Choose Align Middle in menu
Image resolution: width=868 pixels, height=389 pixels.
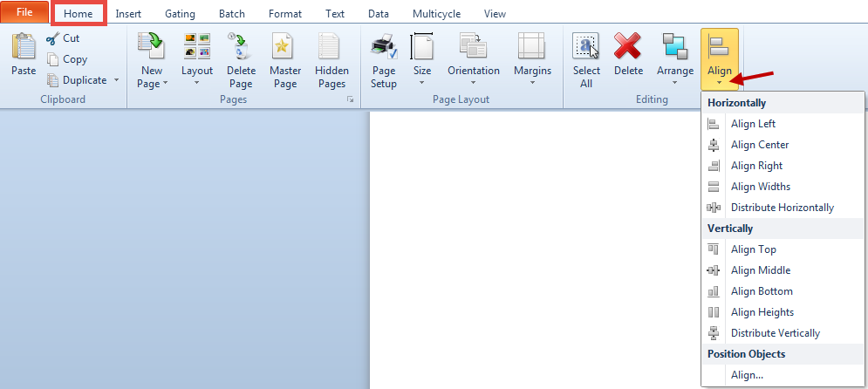[760, 270]
